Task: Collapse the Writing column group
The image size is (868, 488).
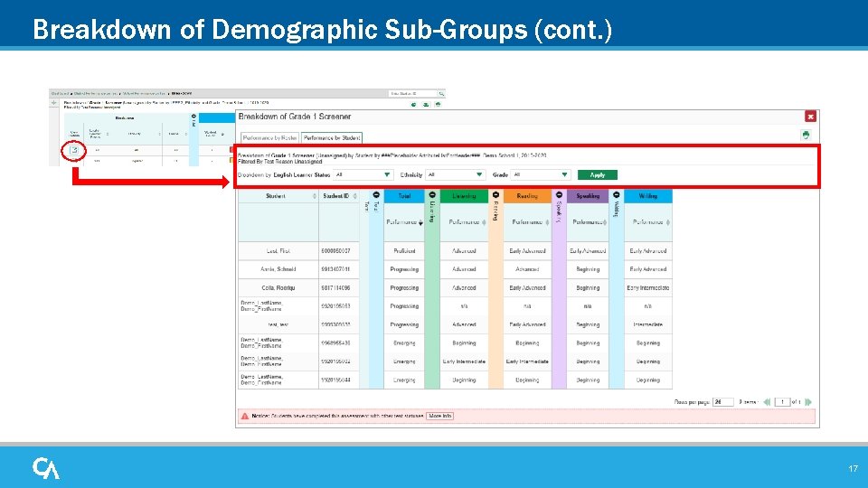Action: coord(616,195)
